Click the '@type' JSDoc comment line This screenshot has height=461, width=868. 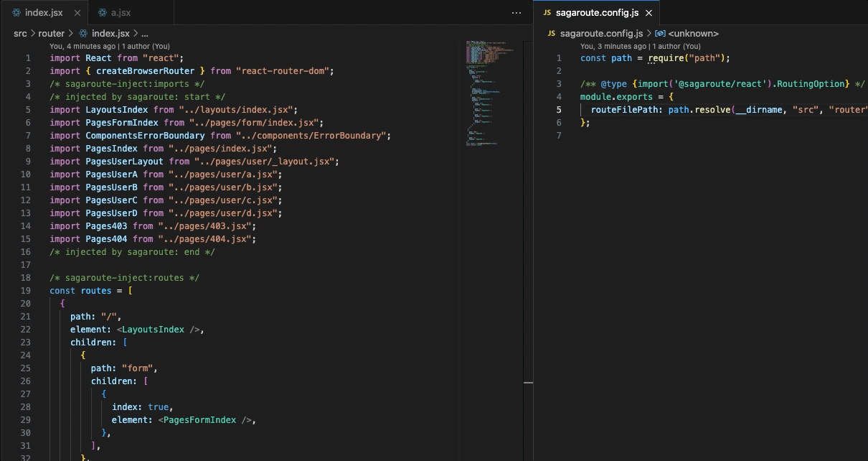[x=722, y=84]
